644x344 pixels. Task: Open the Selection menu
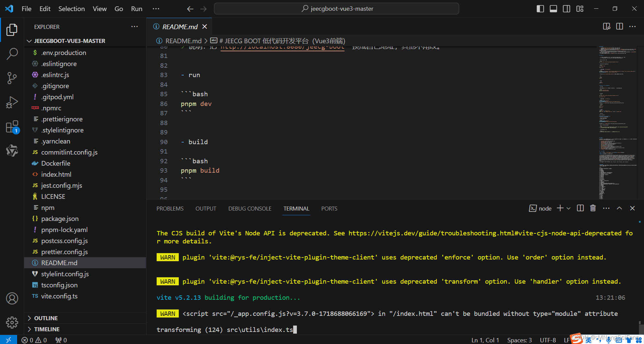[71, 9]
